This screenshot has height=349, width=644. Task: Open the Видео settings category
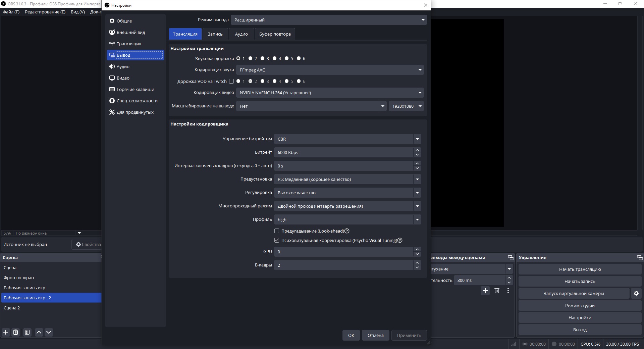[x=135, y=78]
